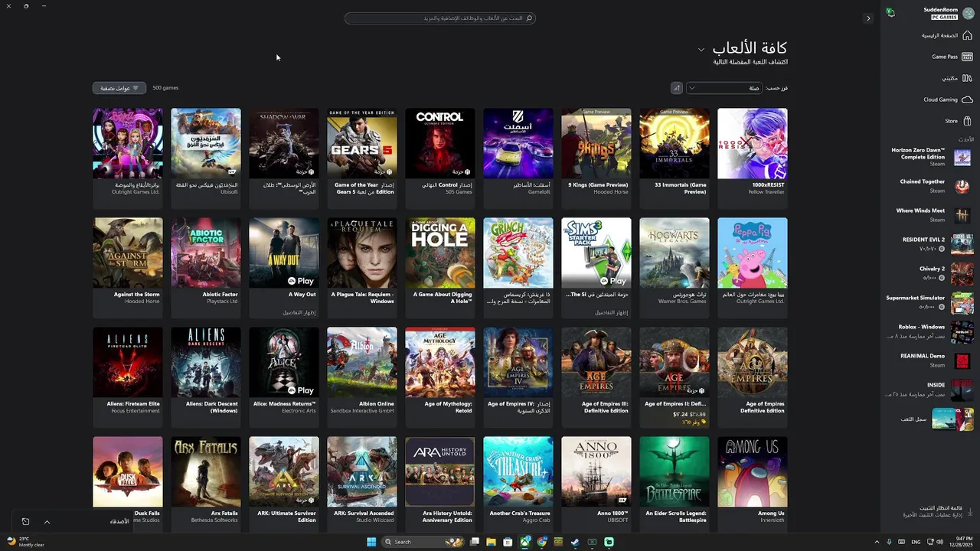Click show details under A Way Out
Screen dimensions: 980x551
(x=301, y=312)
